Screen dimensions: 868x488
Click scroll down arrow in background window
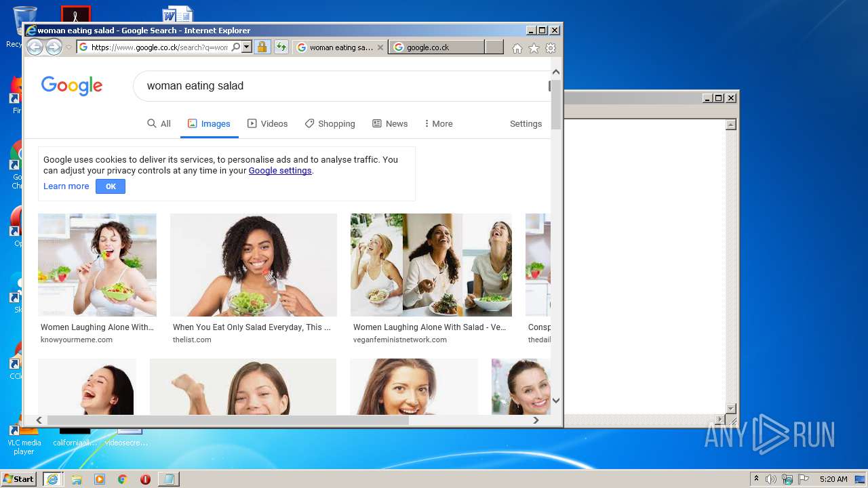click(x=731, y=408)
